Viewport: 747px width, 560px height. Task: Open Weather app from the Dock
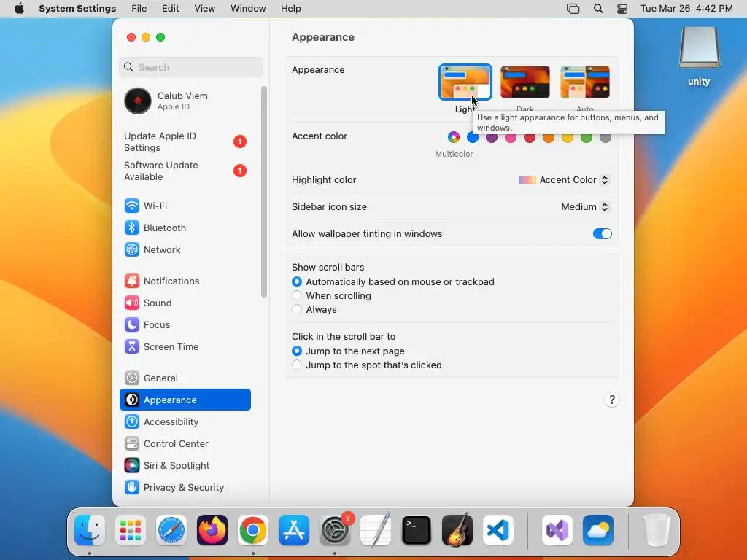pos(598,530)
